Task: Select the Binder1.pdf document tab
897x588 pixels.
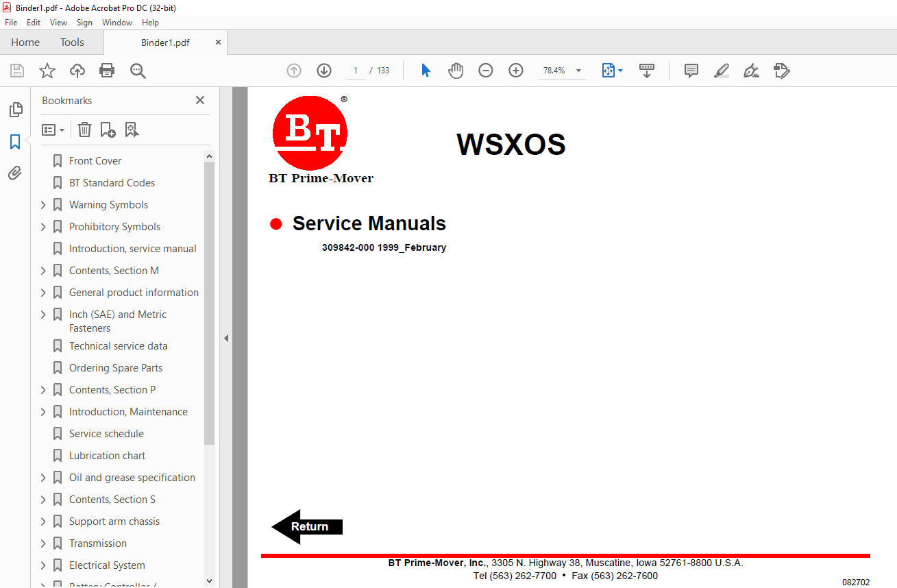Action: tap(165, 42)
